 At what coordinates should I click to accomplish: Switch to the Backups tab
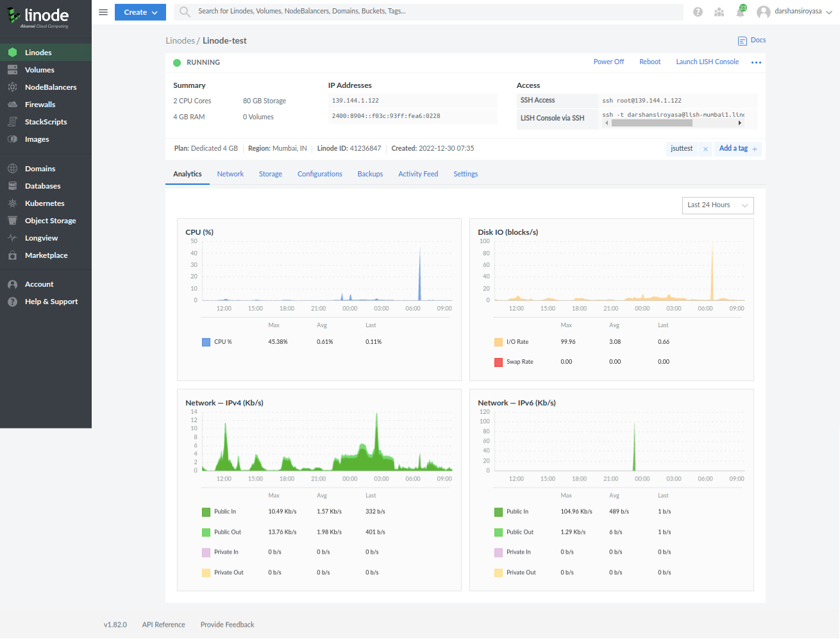[x=370, y=174]
